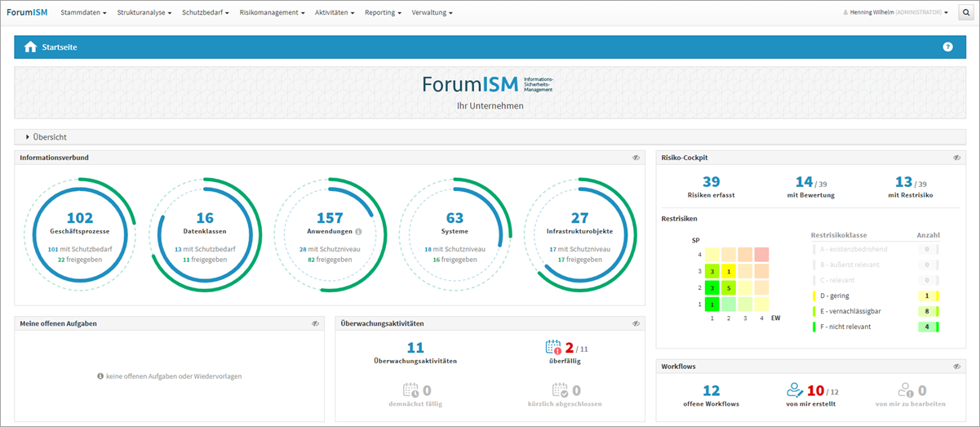Click the info icon next to Anwendungen

[358, 232]
